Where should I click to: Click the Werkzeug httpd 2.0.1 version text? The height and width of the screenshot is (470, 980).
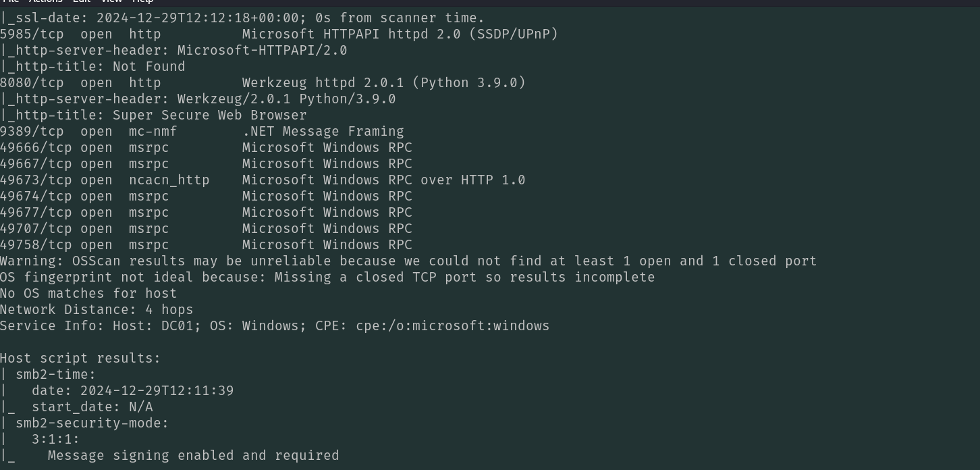(x=323, y=83)
